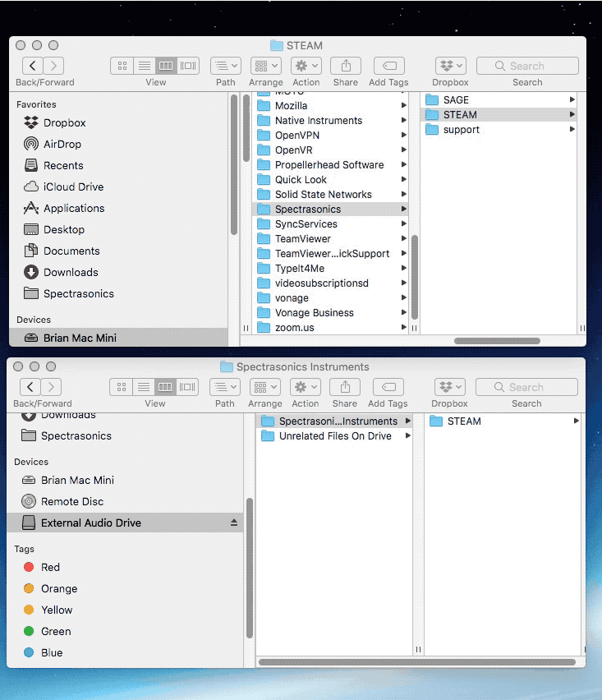Switch Spectrasonics Instruments window to icon view
This screenshot has width=602, height=700.
121,387
